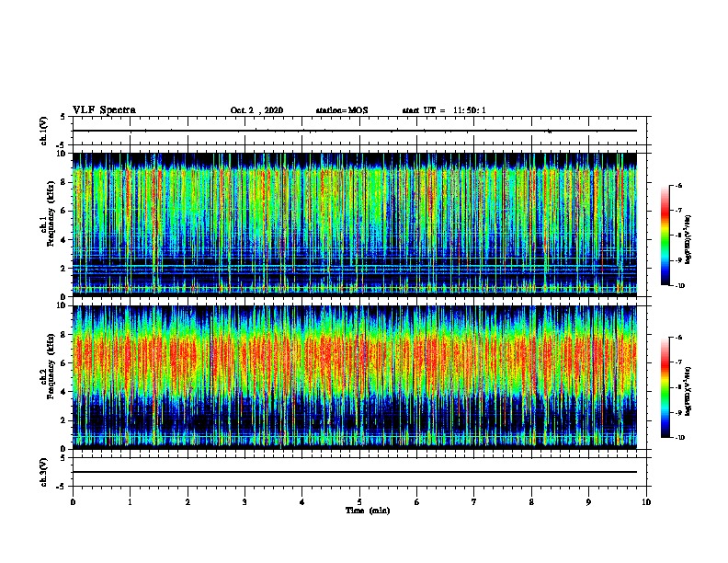Click inside the ch.2 spectrogram panel
The width and height of the screenshot is (728, 563).
coord(355,377)
